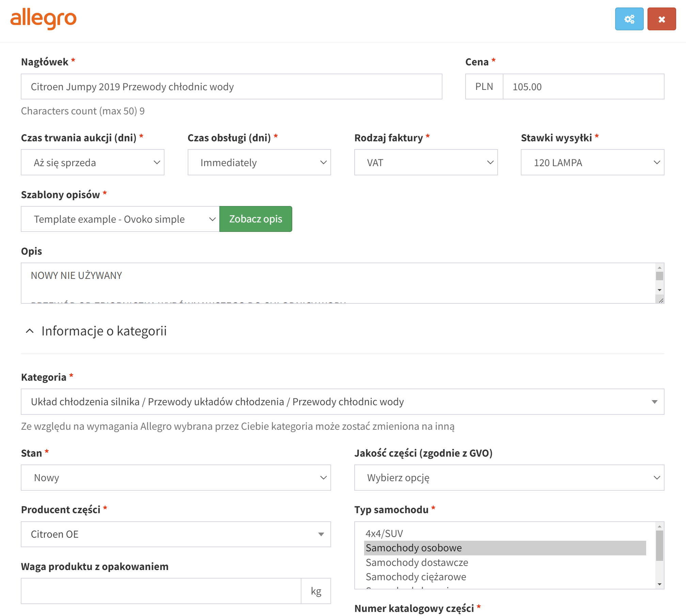Collapse the Informacje o kategorii section

30,331
